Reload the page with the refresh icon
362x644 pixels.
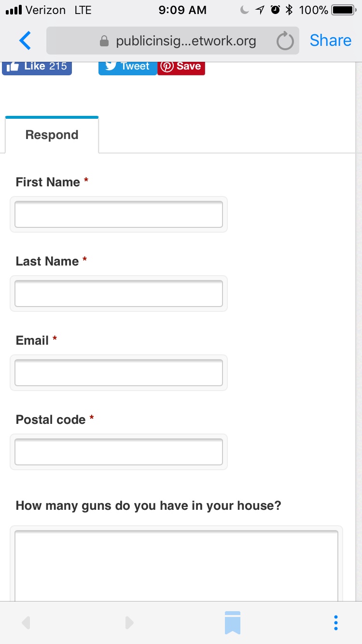click(x=285, y=42)
